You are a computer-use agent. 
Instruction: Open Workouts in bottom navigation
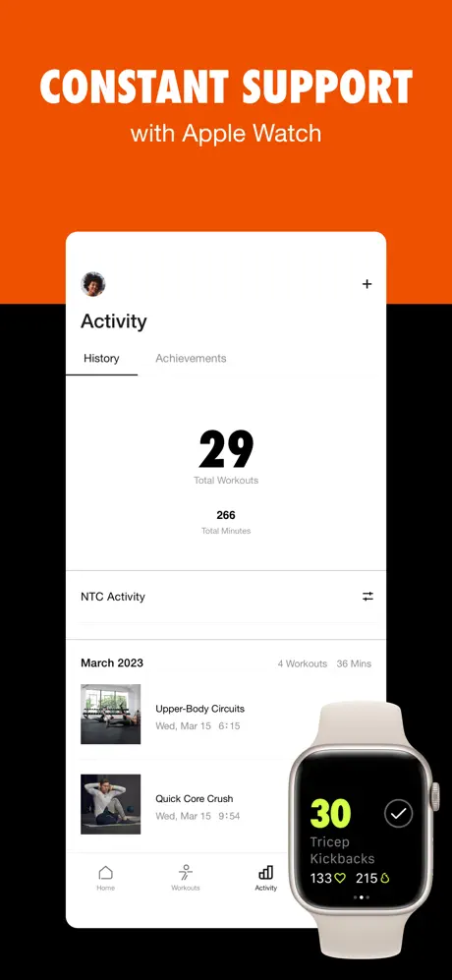pyautogui.click(x=185, y=878)
